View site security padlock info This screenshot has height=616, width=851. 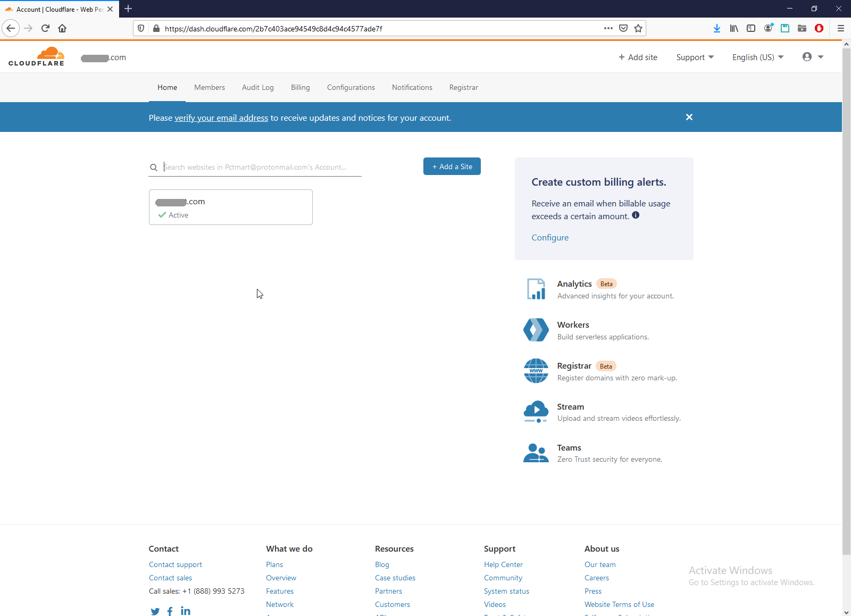tap(156, 28)
